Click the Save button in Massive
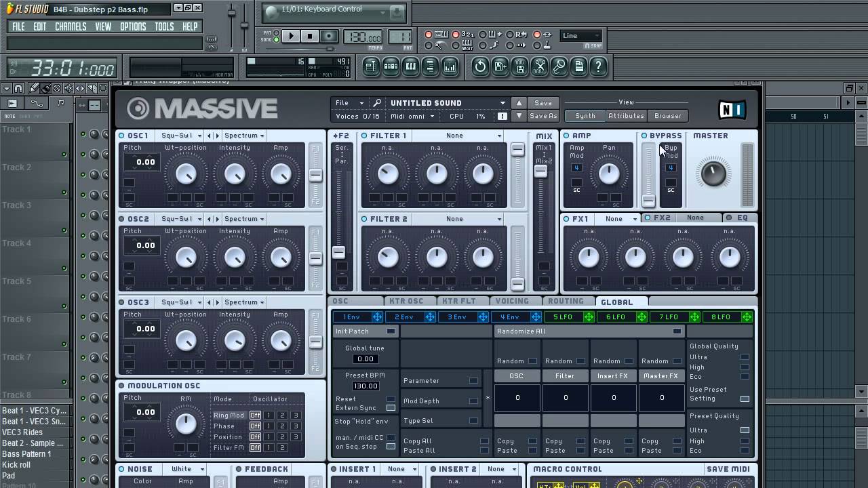 tap(543, 103)
